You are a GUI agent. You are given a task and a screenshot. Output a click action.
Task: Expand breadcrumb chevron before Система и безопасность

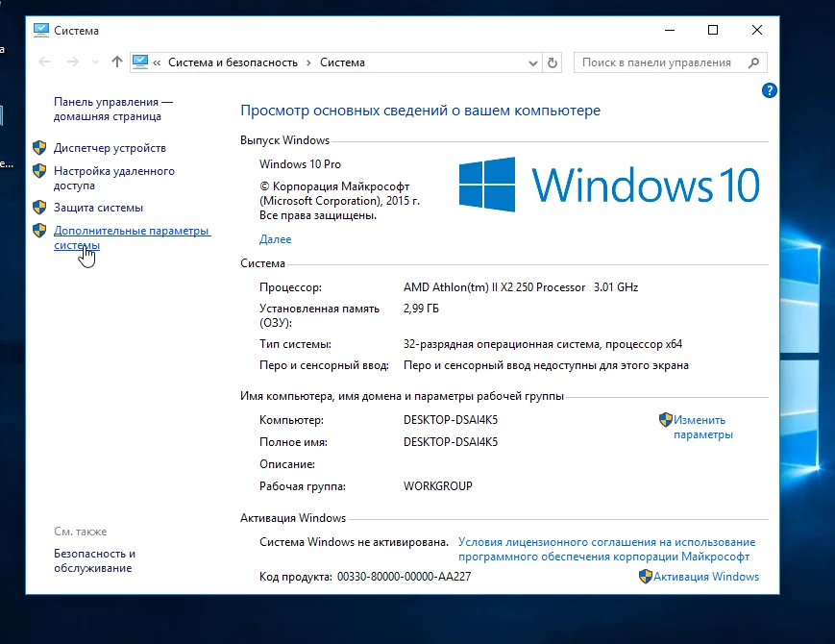pos(157,62)
